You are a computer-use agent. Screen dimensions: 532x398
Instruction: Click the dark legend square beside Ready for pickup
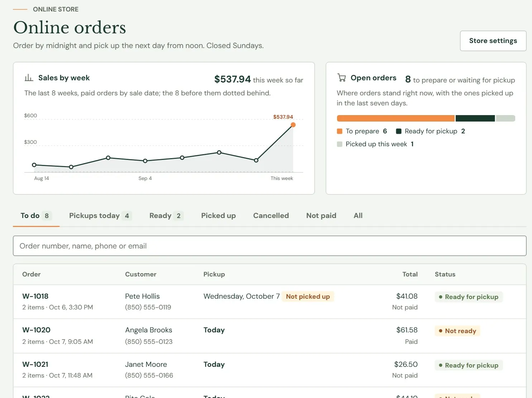398,131
